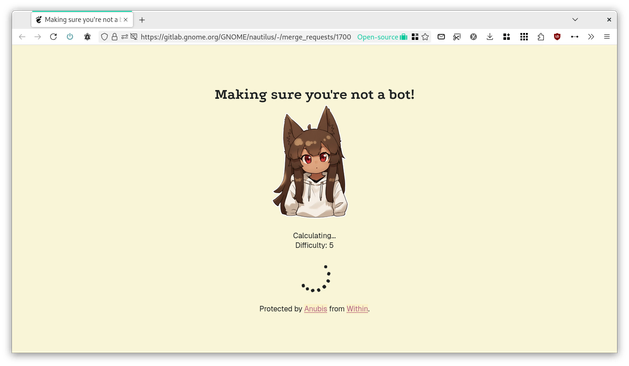Open tracking protection shield in address bar
The height and width of the screenshot is (366, 629).
point(104,37)
